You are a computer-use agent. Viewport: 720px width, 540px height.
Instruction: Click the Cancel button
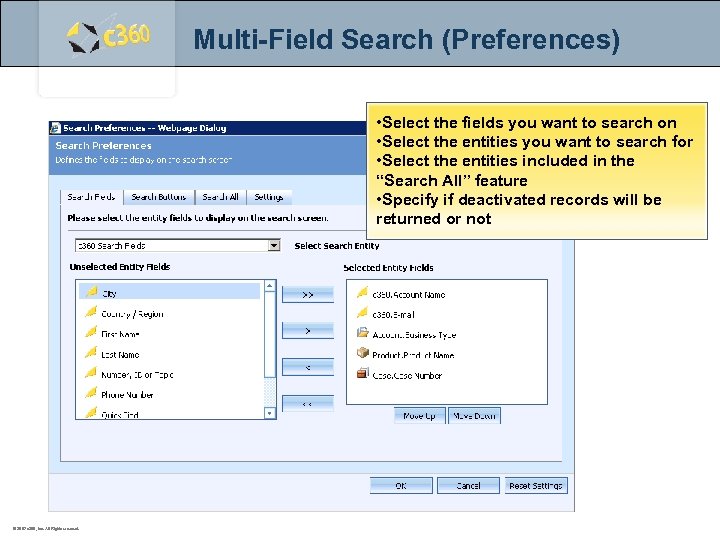pos(468,486)
